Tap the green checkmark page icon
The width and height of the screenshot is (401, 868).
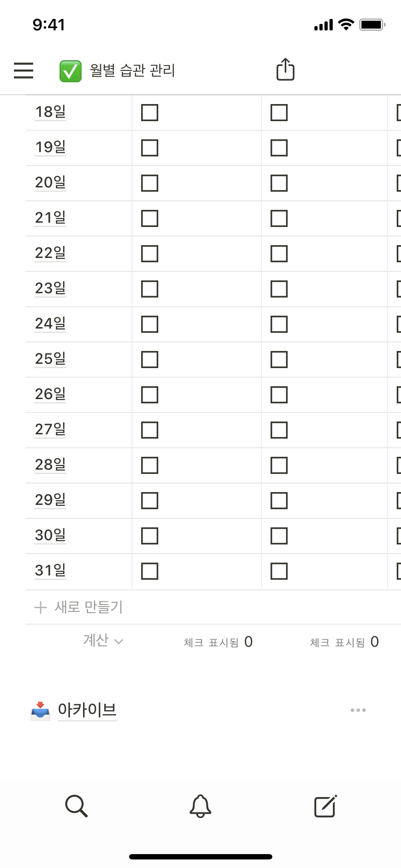point(71,71)
